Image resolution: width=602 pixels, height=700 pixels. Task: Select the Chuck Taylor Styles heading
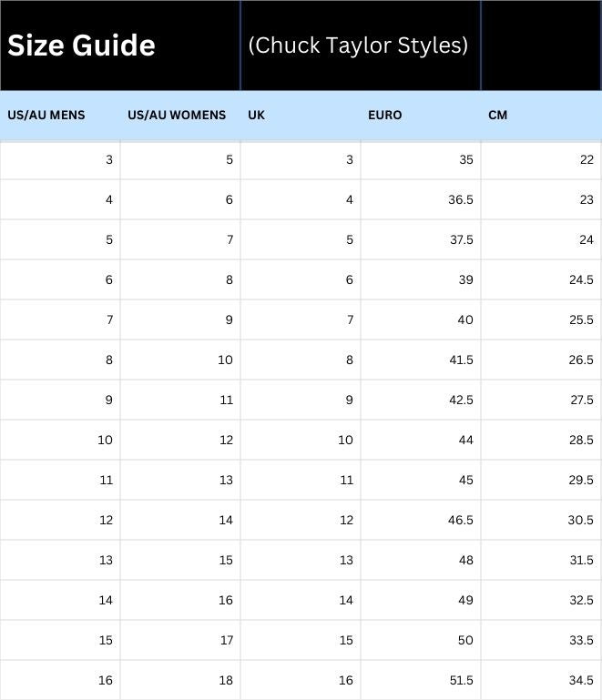pyautogui.click(x=358, y=46)
